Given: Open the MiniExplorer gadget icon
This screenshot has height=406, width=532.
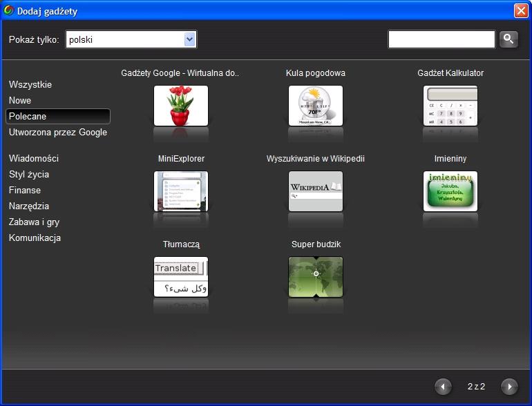Looking at the screenshot, I should pyautogui.click(x=181, y=191).
